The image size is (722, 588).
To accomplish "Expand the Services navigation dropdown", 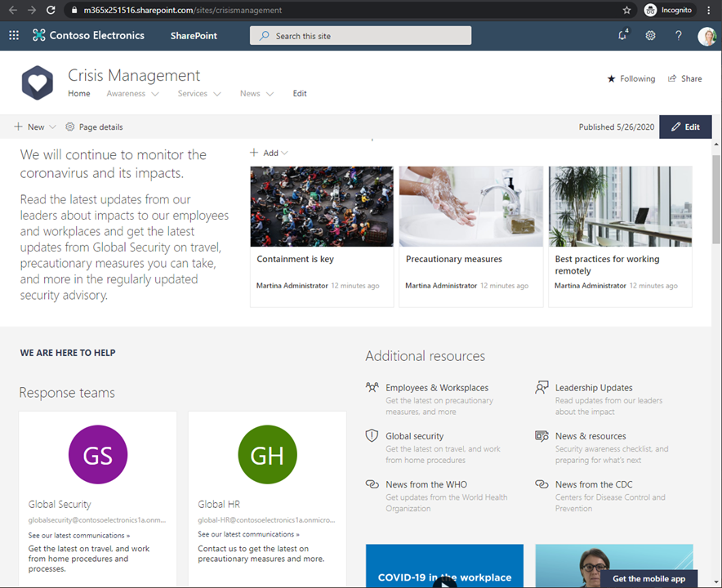I will pos(199,94).
